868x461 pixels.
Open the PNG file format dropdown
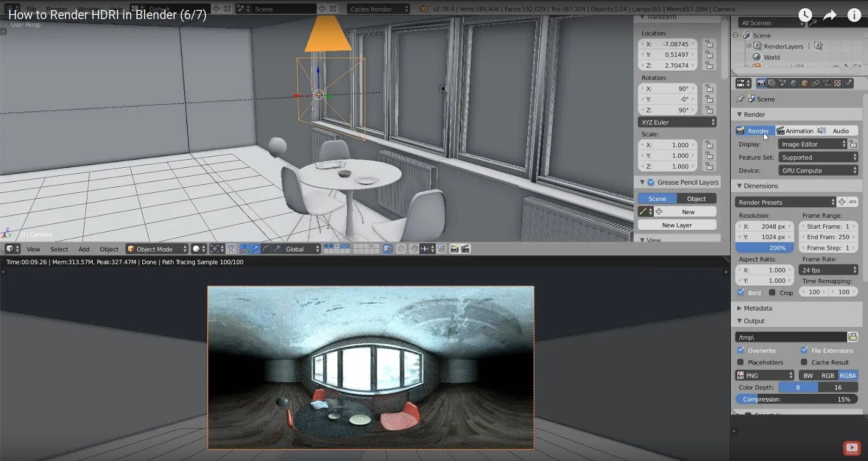(765, 375)
